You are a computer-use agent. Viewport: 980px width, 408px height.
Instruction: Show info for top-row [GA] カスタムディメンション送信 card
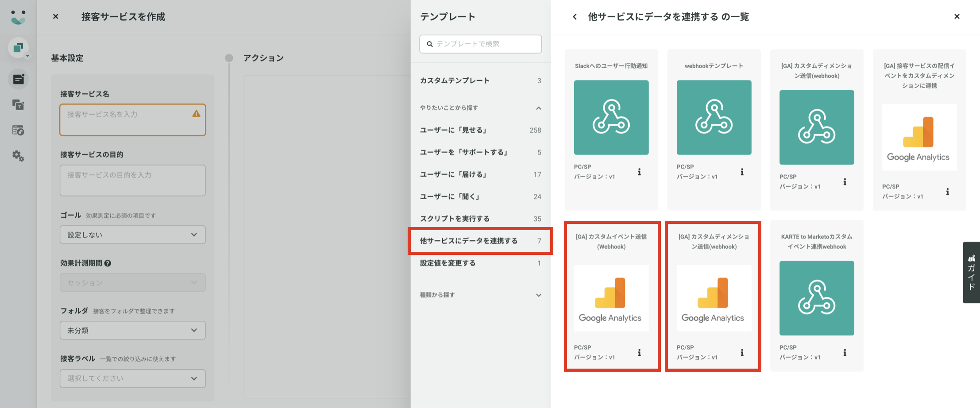point(845,181)
